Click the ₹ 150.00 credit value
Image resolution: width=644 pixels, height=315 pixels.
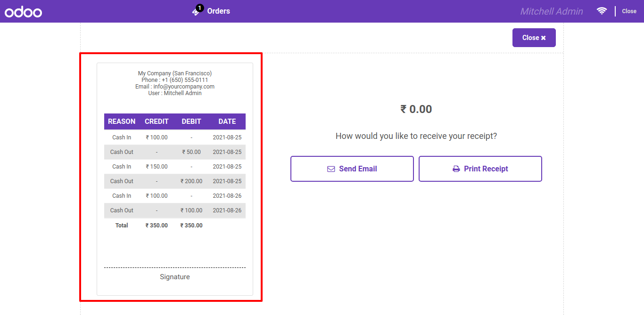coord(157,167)
